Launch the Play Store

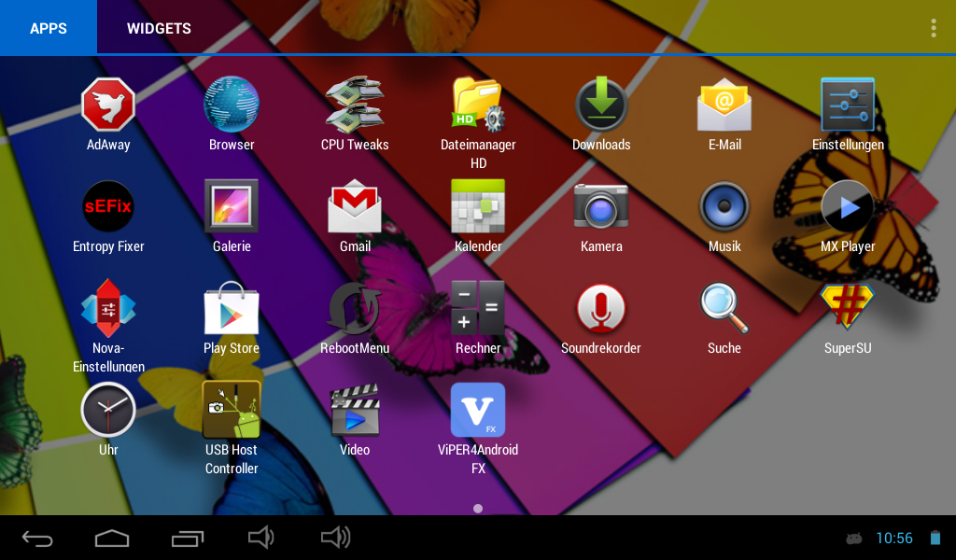point(232,308)
